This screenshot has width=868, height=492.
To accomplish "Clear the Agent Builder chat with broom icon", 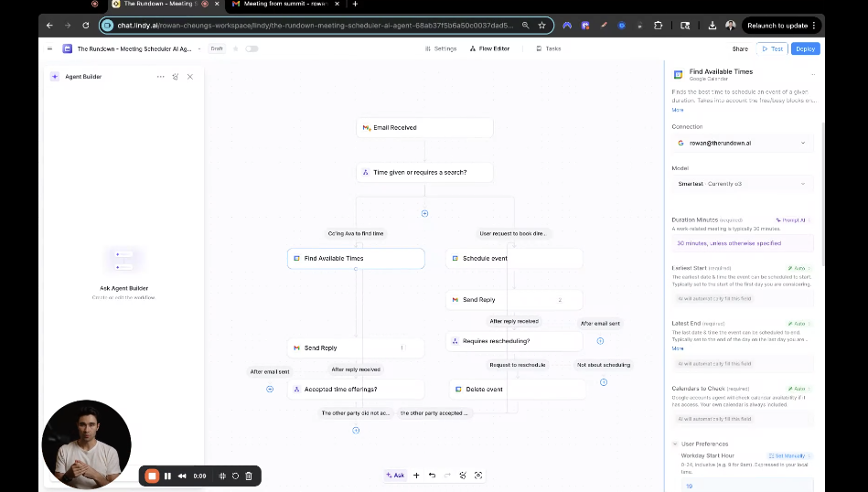I will click(x=176, y=77).
